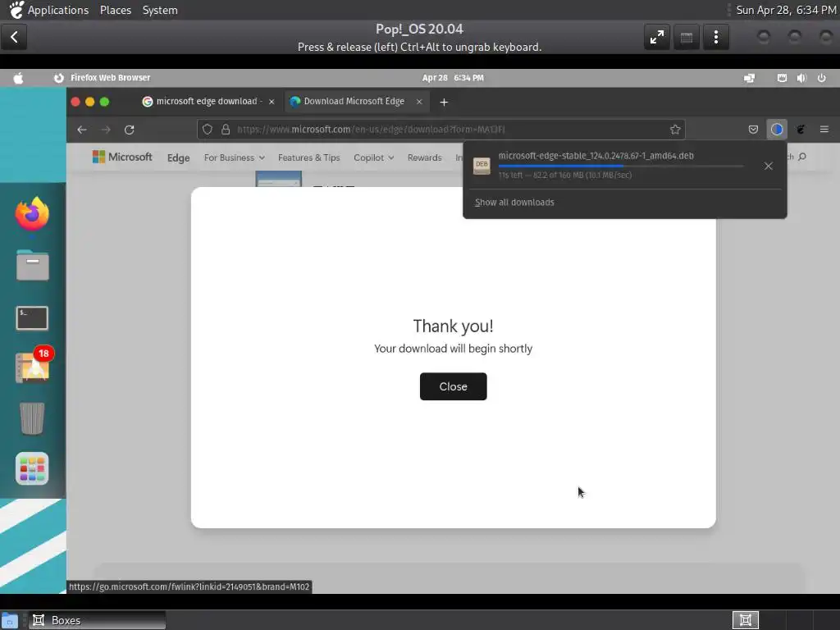This screenshot has width=840, height=630.
Task: Click the host clock Sun Apr 28
Action: click(x=786, y=10)
